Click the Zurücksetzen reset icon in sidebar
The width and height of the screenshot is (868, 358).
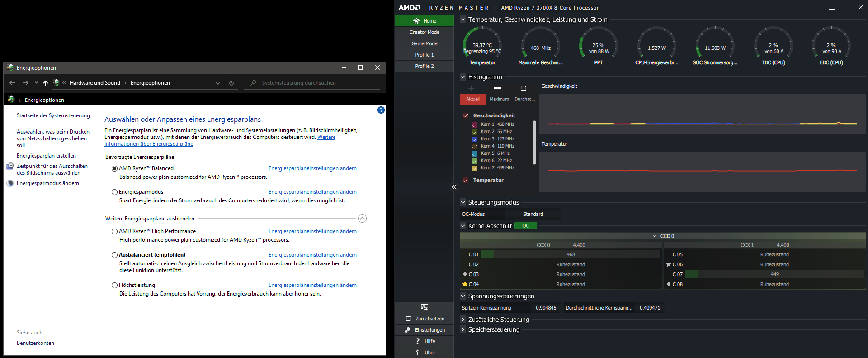[x=408, y=319]
